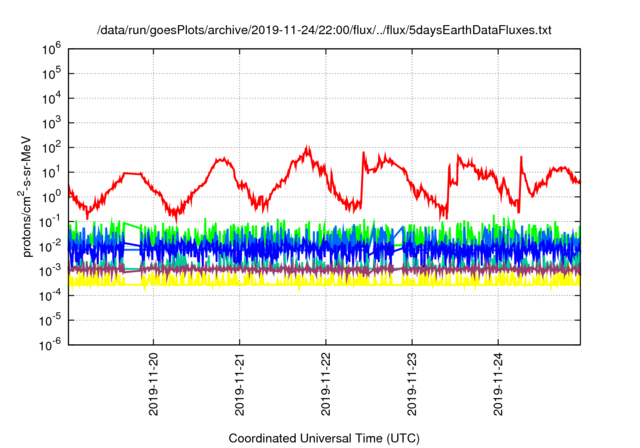Select the 10^-4 y-axis label
This screenshot has width=640, height=448.
51,296
